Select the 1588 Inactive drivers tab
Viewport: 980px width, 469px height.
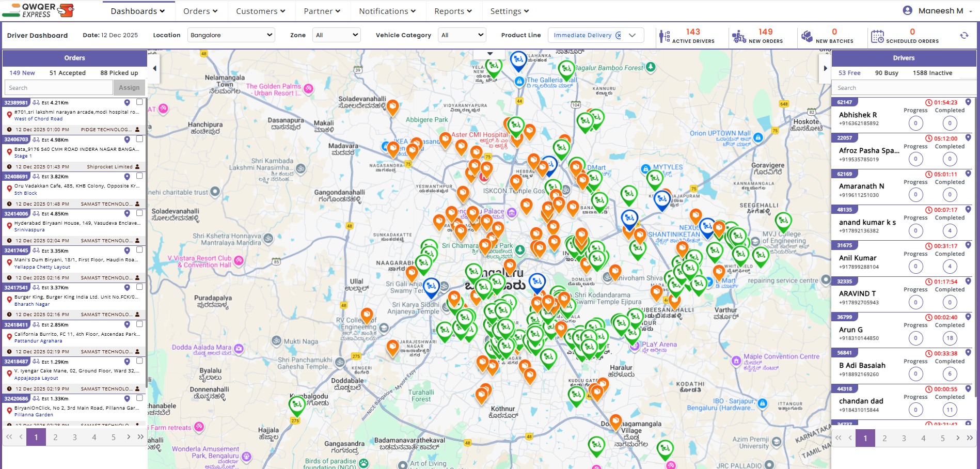pyautogui.click(x=932, y=73)
